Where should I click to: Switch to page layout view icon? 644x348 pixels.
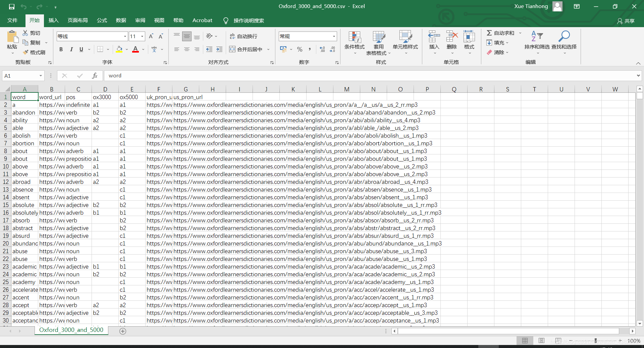coord(541,341)
